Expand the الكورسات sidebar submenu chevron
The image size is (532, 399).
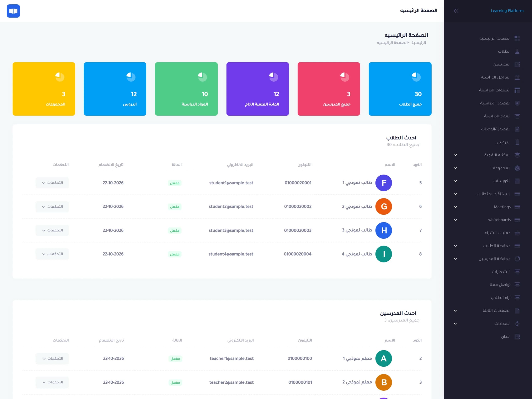[455, 181]
